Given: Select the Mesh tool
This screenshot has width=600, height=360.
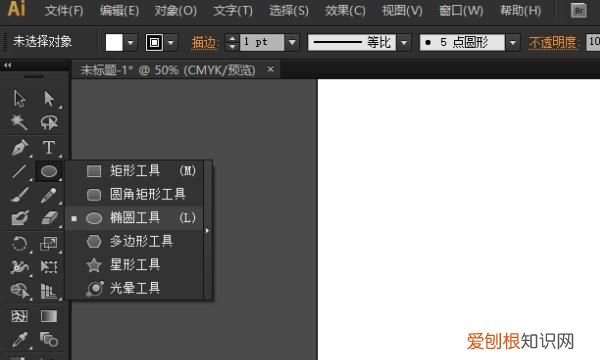Looking at the screenshot, I should tap(19, 316).
